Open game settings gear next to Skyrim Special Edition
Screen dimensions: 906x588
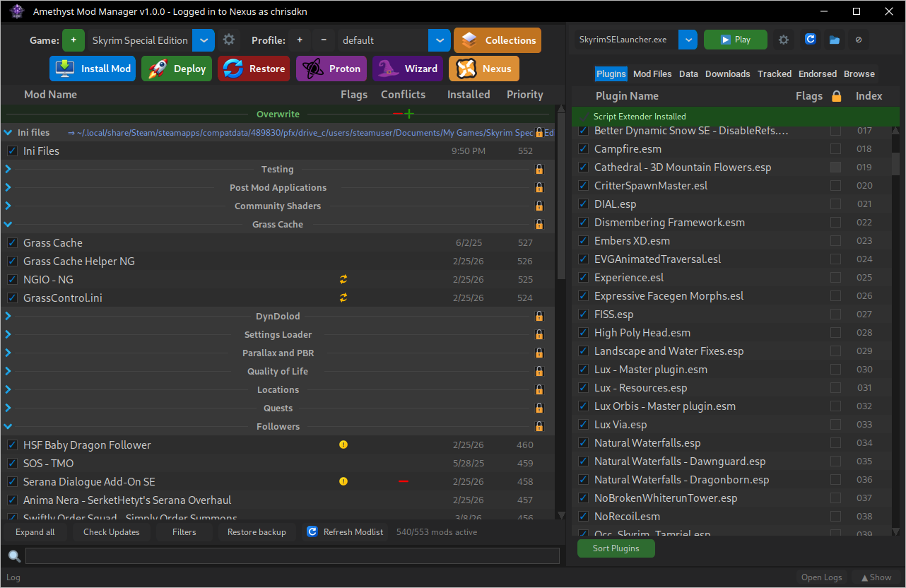tap(229, 40)
